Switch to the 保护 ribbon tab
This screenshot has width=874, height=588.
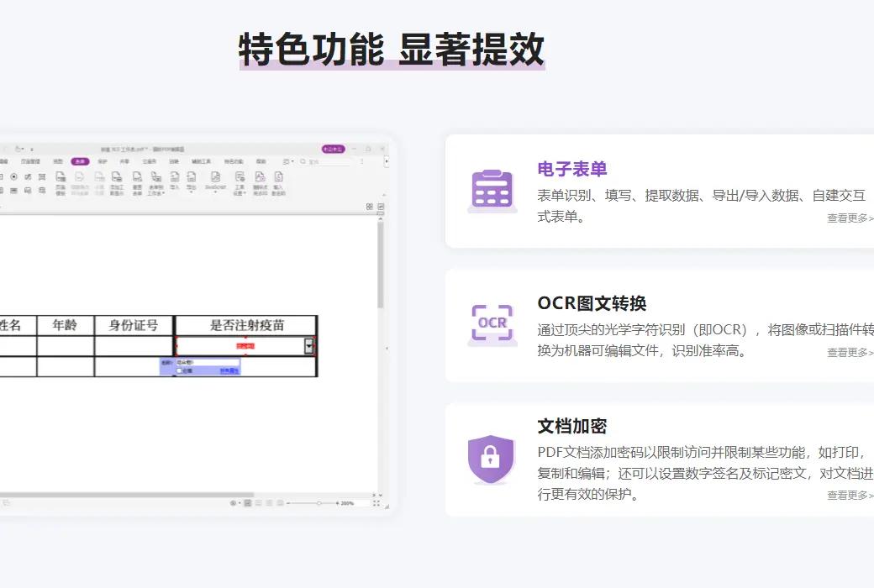[x=102, y=161]
